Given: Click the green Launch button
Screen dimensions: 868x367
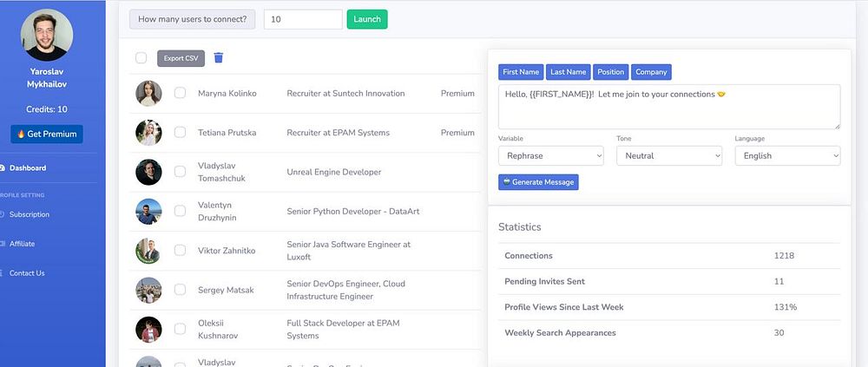Looking at the screenshot, I should pos(367,19).
